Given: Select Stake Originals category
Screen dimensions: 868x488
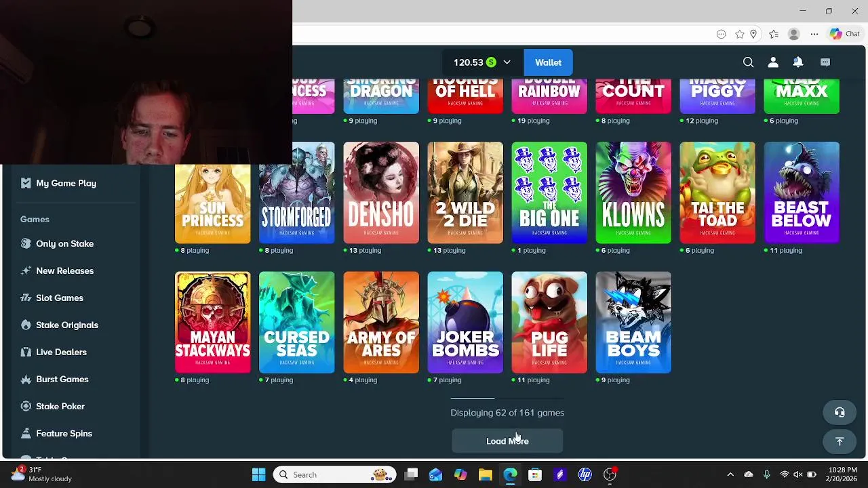Looking at the screenshot, I should point(67,325).
